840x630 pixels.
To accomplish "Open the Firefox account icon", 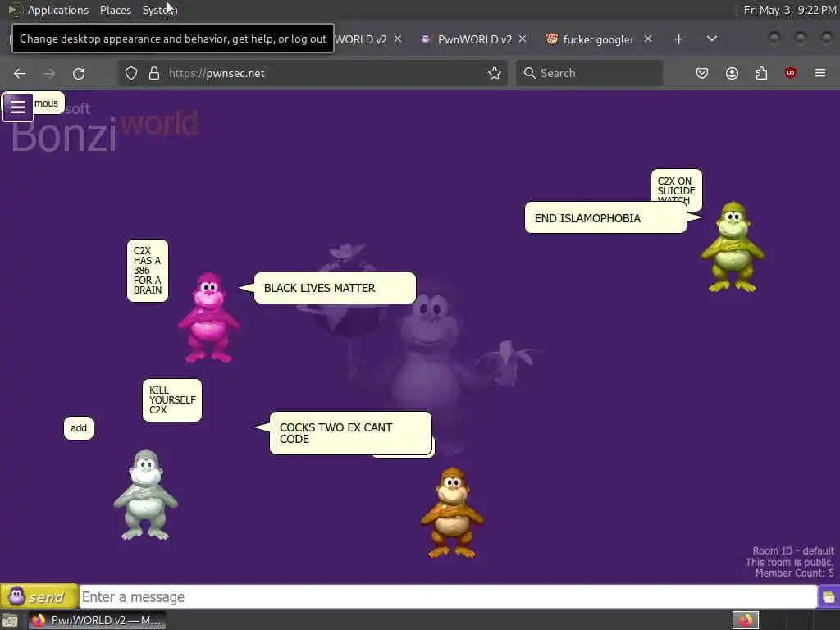I will tap(732, 73).
